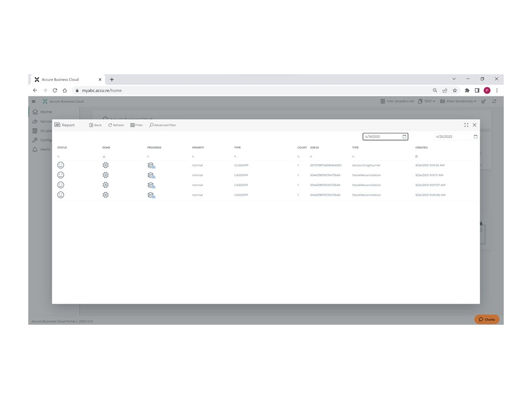Open the company selector Infor (Sweden) AB
Screen dimensions: 532x399
[398, 101]
